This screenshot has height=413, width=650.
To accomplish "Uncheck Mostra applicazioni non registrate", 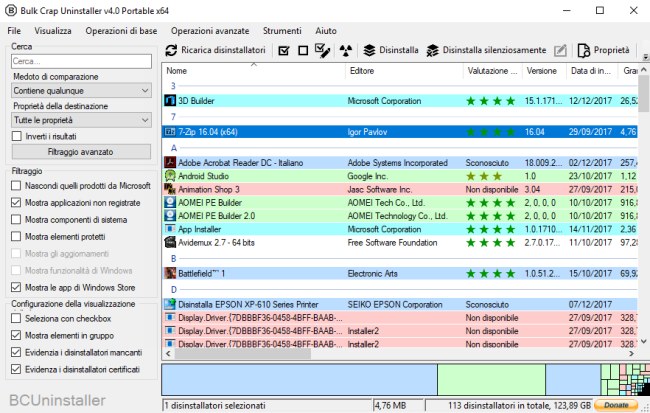I will [16, 203].
